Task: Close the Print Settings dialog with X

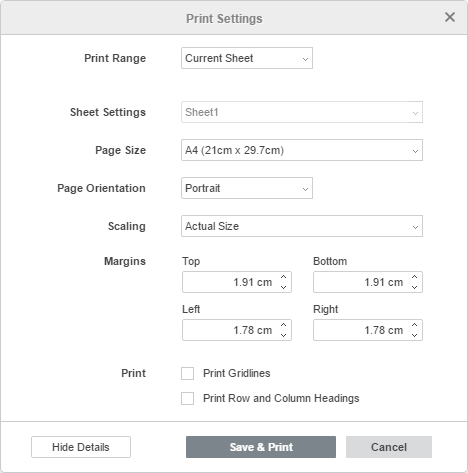Action: (450, 17)
